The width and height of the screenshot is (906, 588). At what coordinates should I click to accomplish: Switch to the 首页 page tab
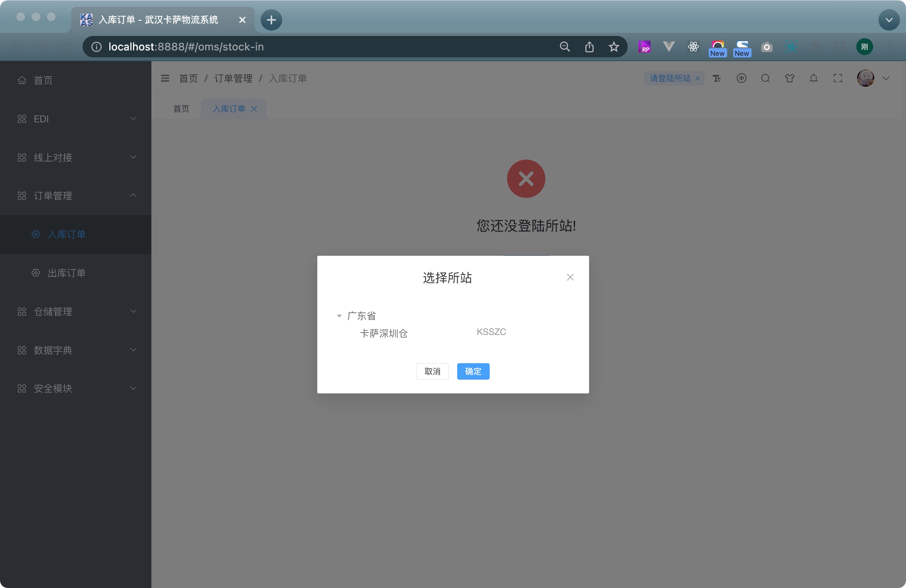[181, 109]
